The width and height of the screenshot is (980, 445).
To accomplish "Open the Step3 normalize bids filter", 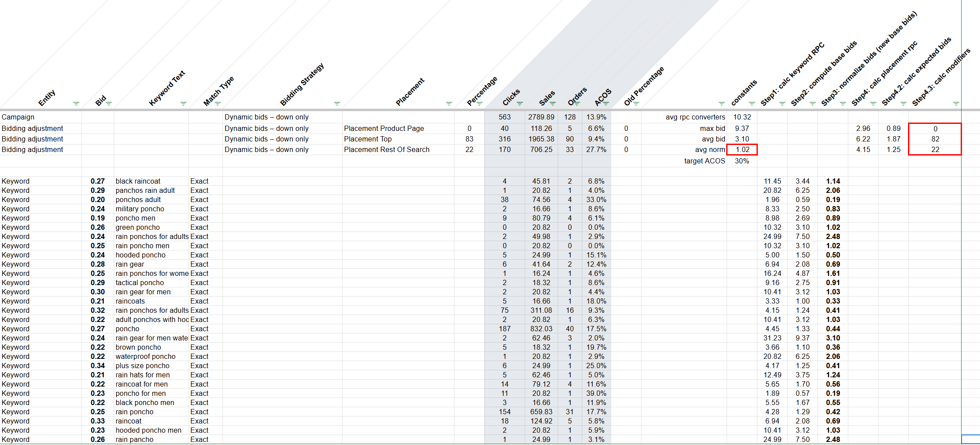I will (x=843, y=104).
